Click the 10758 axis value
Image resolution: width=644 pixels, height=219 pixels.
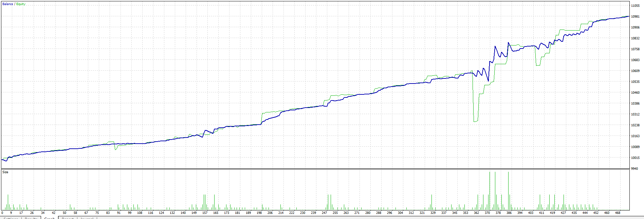tap(635, 49)
